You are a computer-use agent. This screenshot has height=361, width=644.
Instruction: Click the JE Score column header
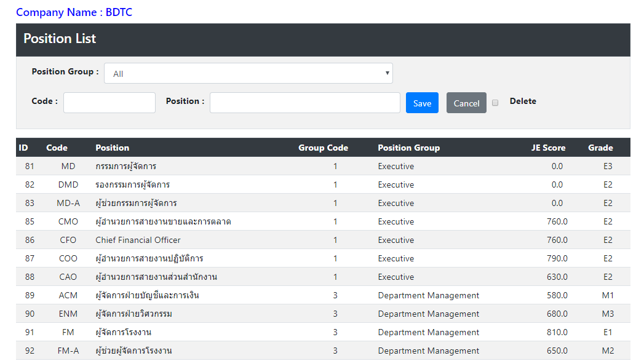click(548, 148)
